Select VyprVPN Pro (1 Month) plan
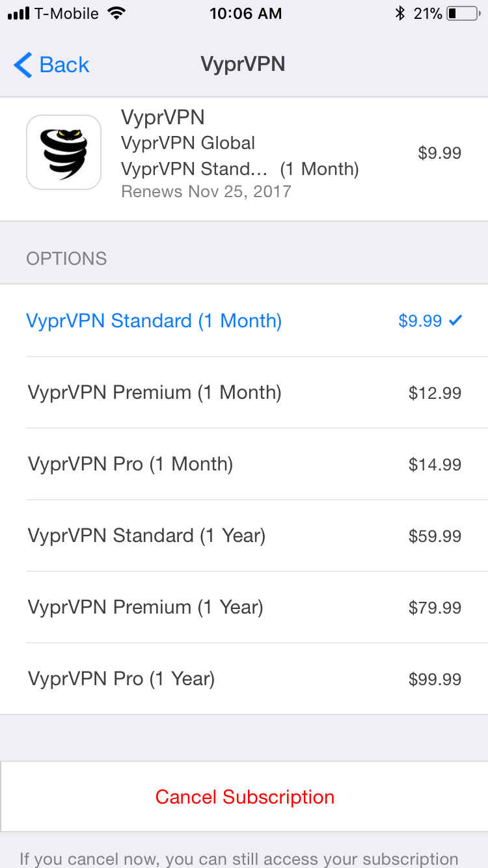Image resolution: width=488 pixels, height=868 pixels. click(130, 464)
